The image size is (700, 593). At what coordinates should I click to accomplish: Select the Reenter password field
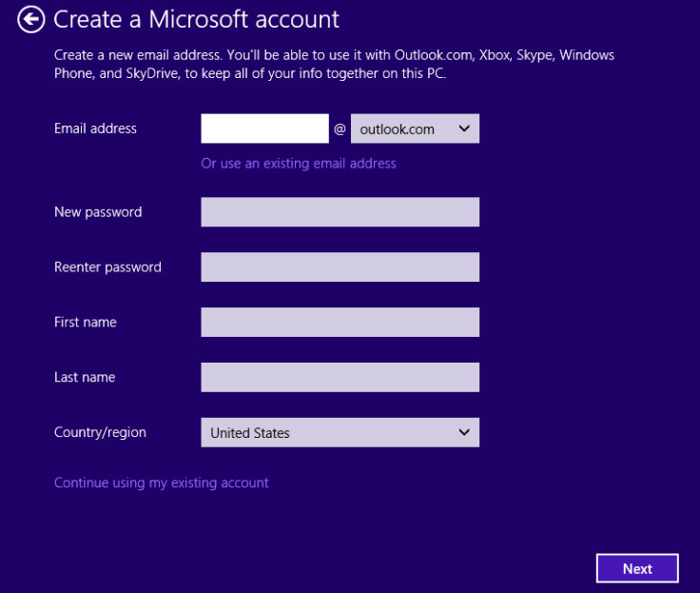pos(340,267)
